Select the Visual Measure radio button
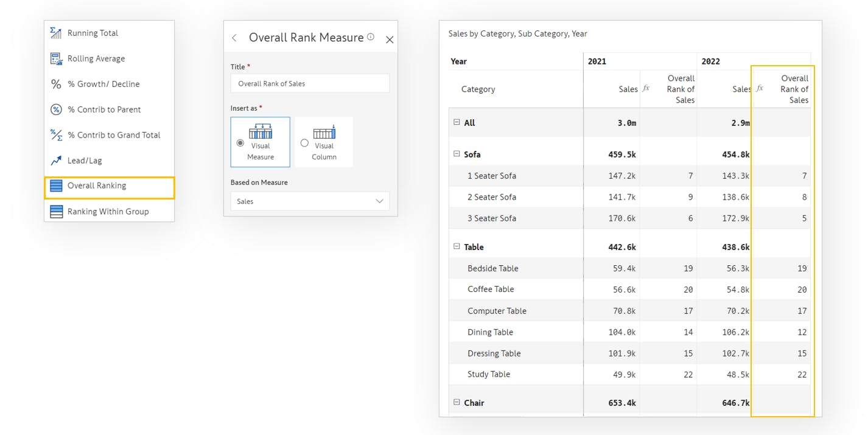Viewport: 868px width, 435px height. [240, 143]
